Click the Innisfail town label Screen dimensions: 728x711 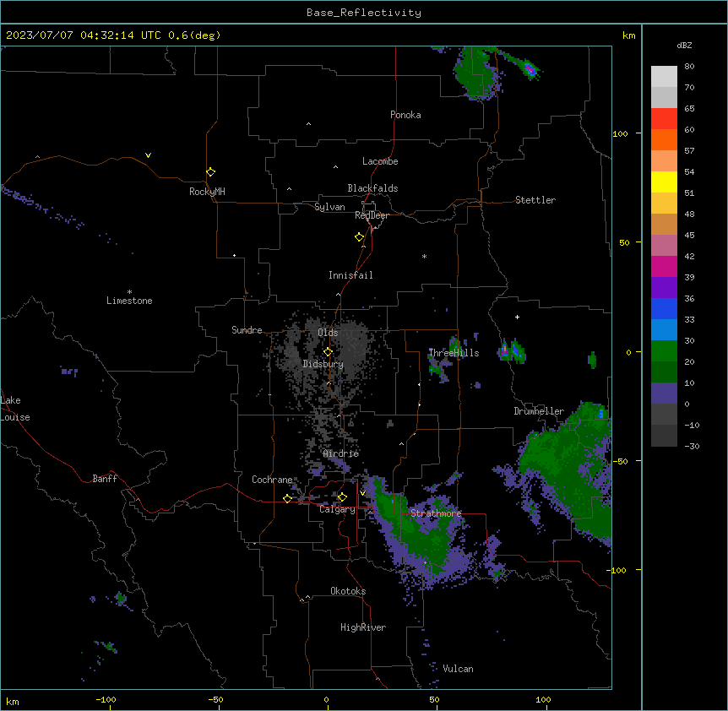click(350, 275)
